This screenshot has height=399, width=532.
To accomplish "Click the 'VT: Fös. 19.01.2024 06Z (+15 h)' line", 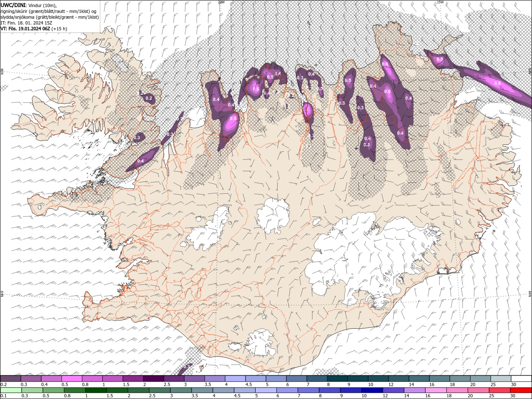I will [x=34, y=29].
